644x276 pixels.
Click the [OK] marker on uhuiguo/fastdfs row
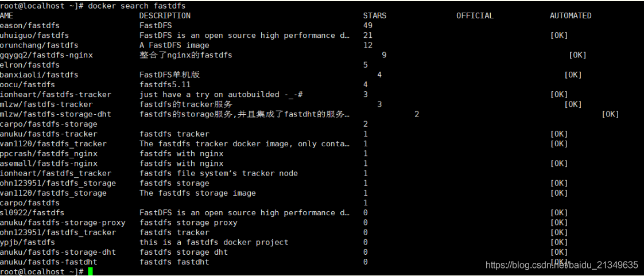click(x=559, y=36)
